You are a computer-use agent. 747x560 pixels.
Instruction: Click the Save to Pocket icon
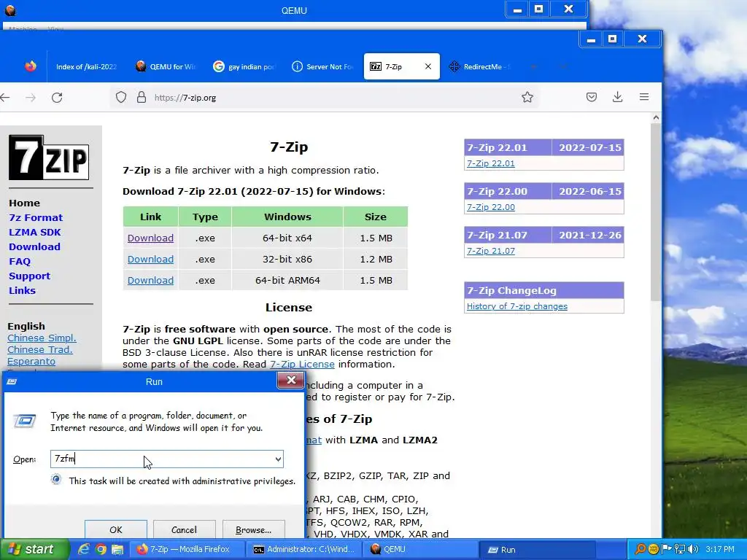(591, 97)
